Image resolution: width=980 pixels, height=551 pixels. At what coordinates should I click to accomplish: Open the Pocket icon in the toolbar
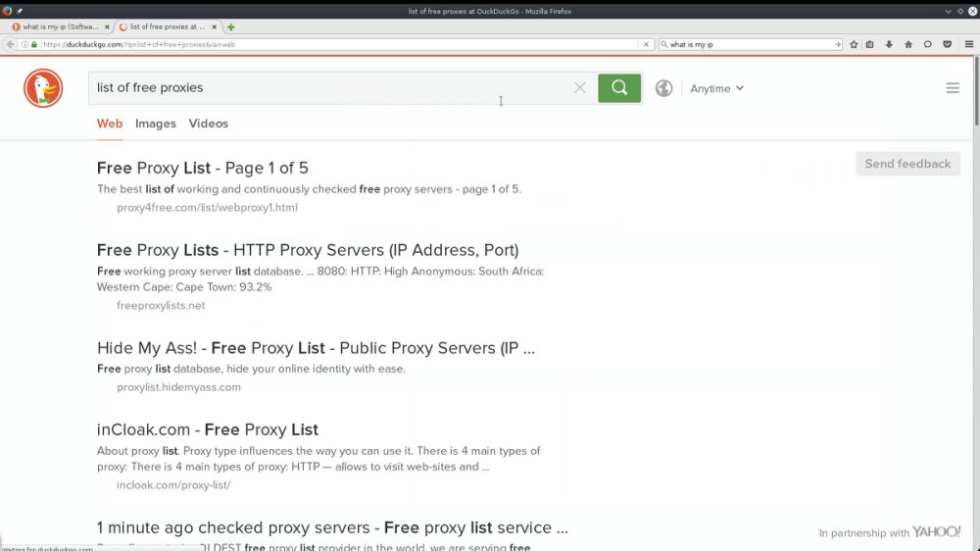tap(948, 44)
